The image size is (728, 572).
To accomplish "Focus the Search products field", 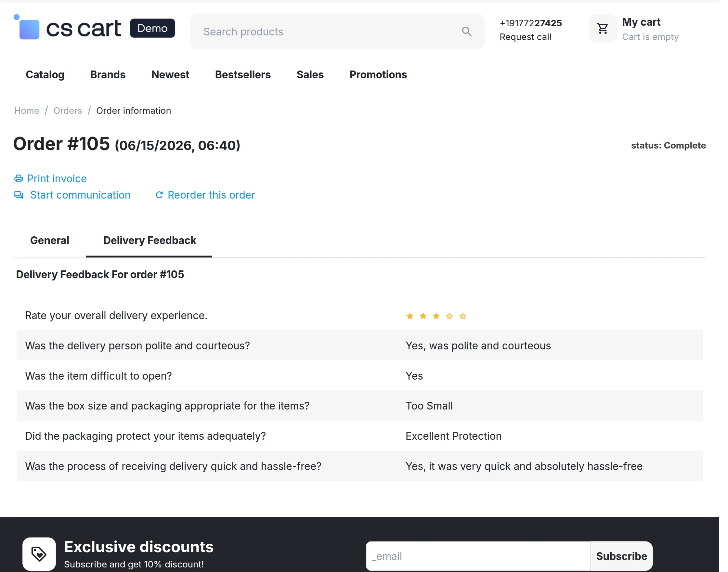I will (337, 32).
